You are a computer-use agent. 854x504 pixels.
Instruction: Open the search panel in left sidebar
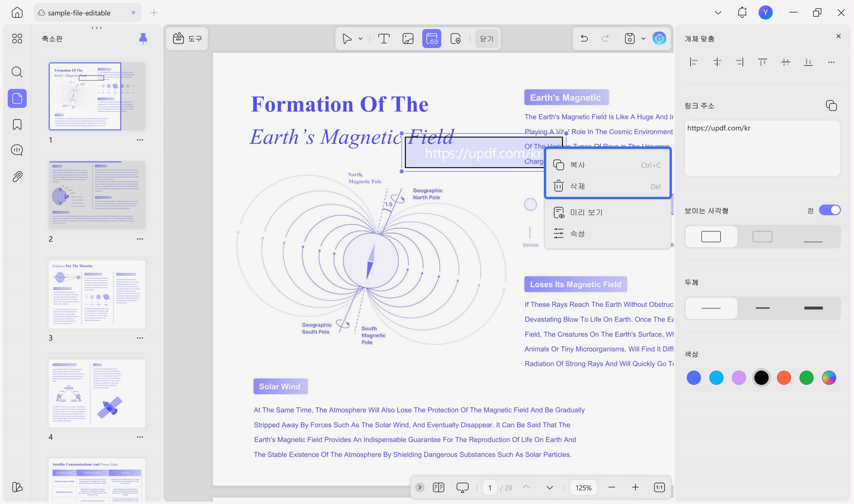(17, 72)
